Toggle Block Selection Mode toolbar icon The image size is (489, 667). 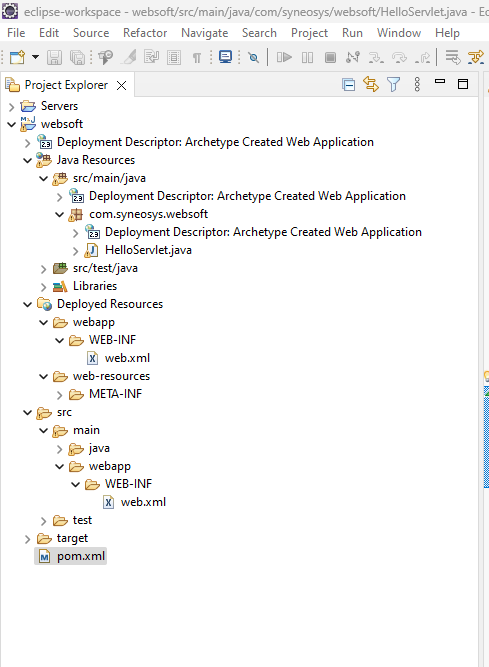pos(174,57)
